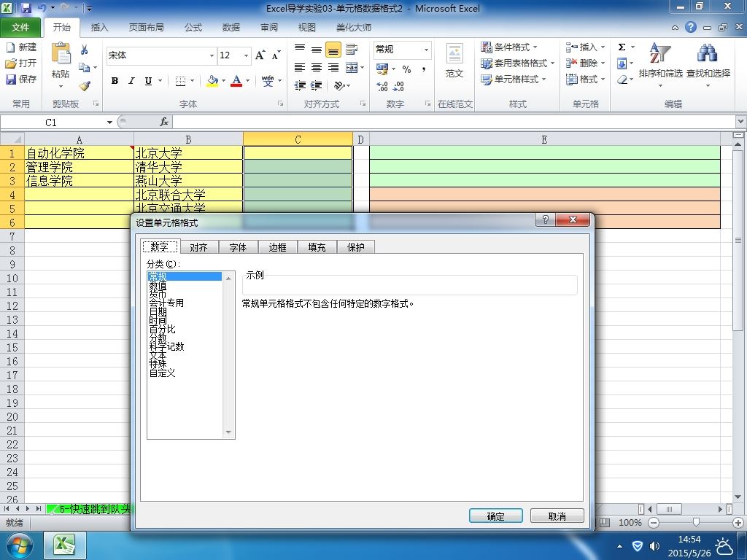The width and height of the screenshot is (747, 560).
Task: Toggle Italic formatting
Action: pyautogui.click(x=131, y=81)
